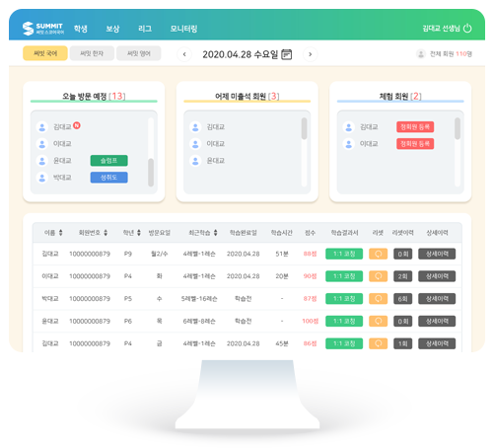The image size is (494, 448).
Task: Click the 100점 score cell
Action: [x=311, y=321]
